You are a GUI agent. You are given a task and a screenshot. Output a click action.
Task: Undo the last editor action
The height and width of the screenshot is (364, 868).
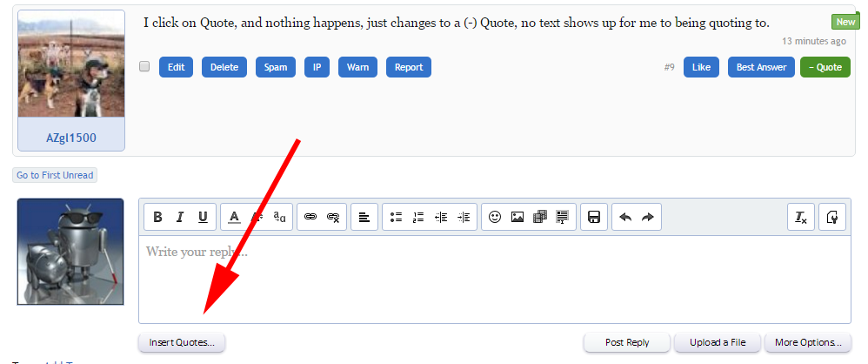(625, 218)
